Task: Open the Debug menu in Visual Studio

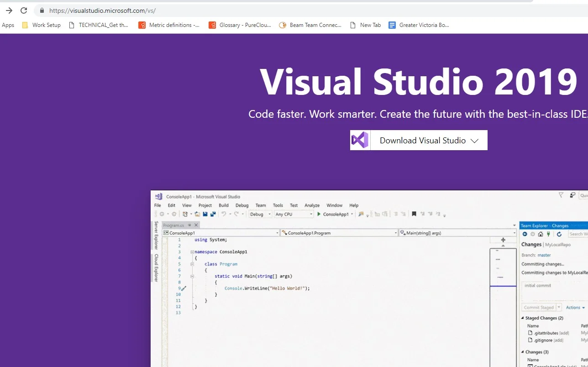Action: [242, 205]
